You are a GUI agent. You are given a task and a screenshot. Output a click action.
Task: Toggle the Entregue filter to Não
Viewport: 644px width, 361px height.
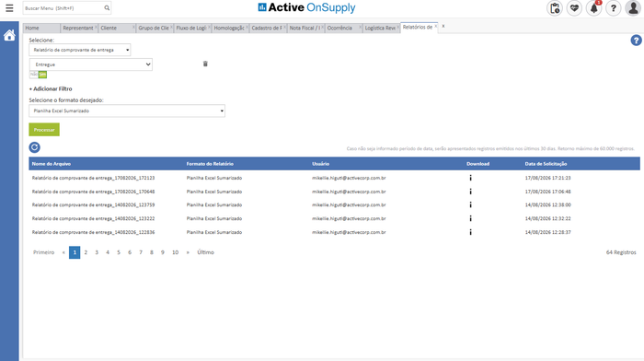click(34, 75)
